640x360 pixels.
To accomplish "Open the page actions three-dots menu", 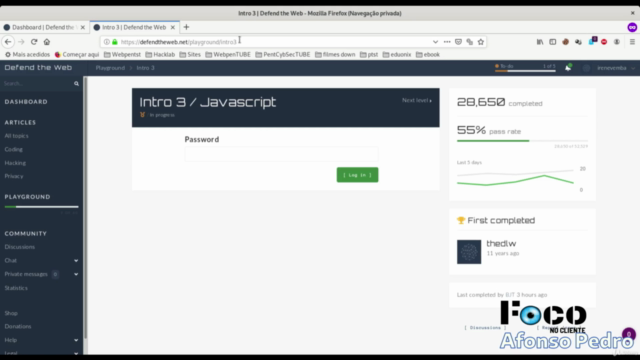I will (447, 42).
